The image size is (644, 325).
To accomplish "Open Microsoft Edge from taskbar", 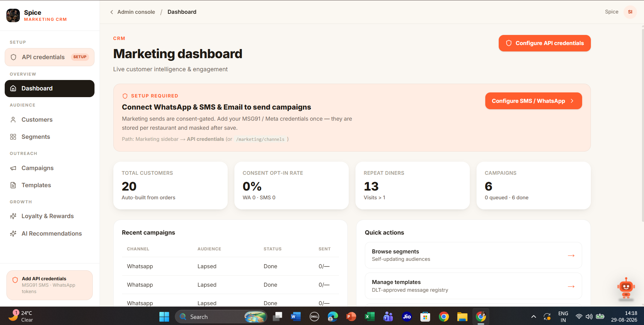I will (x=333, y=317).
